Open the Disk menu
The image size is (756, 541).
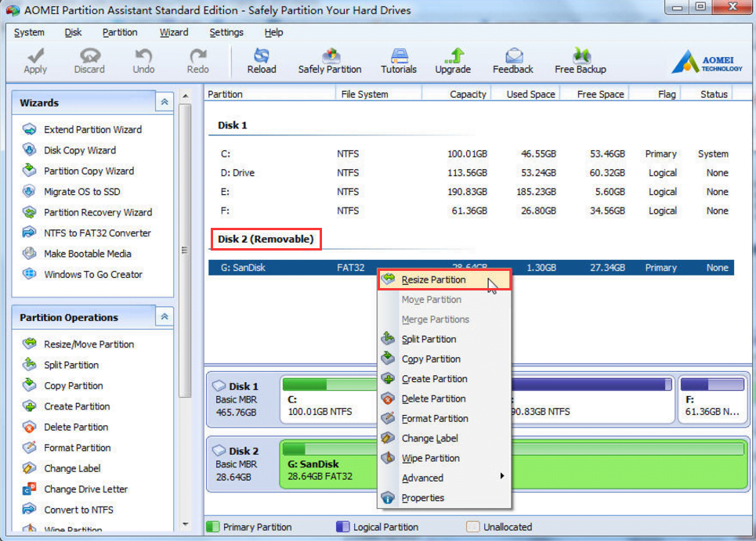point(74,32)
